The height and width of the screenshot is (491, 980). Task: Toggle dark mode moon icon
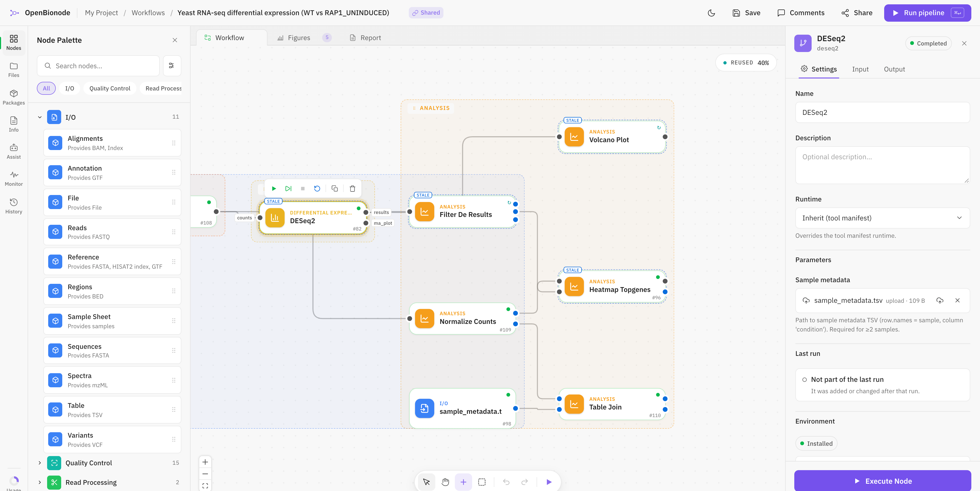point(711,13)
